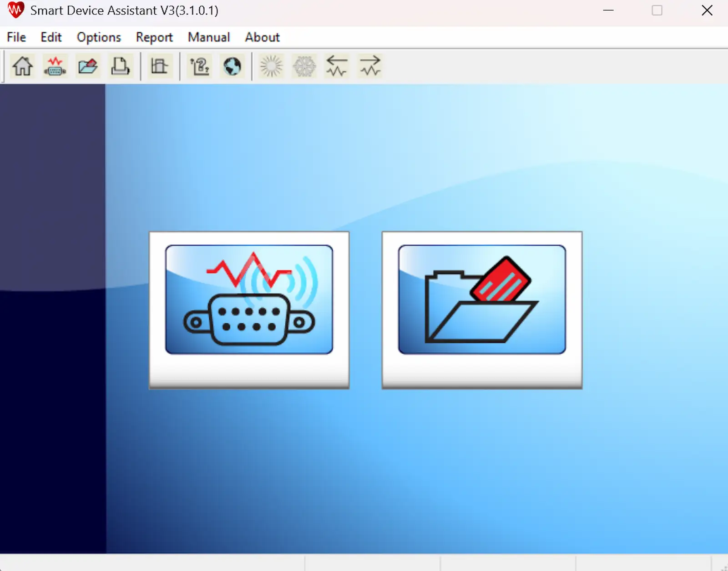Click the app heart logo in titlebar

point(15,10)
